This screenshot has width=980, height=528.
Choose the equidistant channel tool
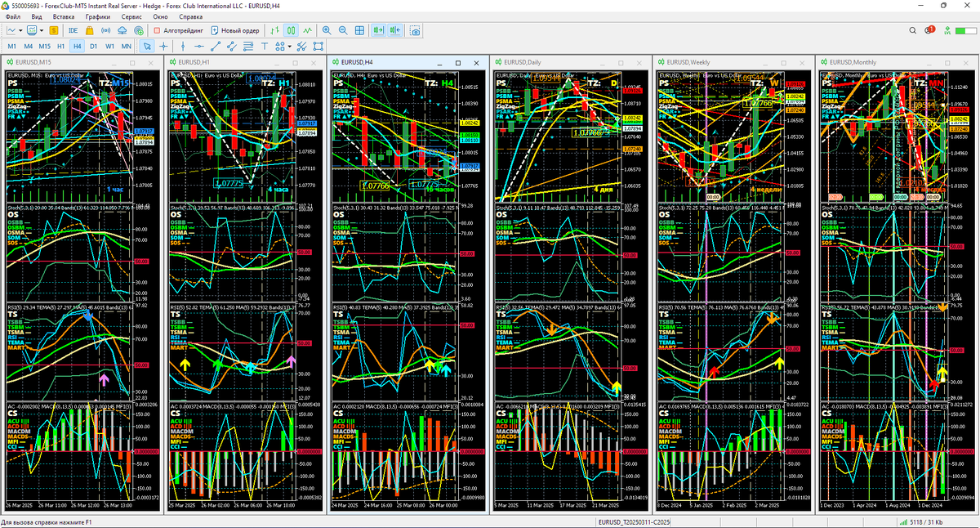pos(232,47)
